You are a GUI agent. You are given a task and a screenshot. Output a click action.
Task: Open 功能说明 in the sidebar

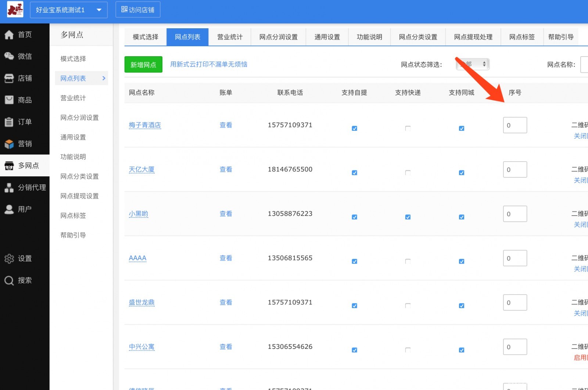pos(73,157)
